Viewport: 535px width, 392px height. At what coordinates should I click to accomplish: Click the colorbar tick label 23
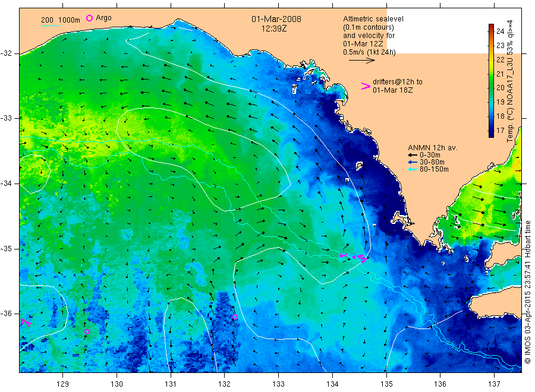tap(500, 45)
